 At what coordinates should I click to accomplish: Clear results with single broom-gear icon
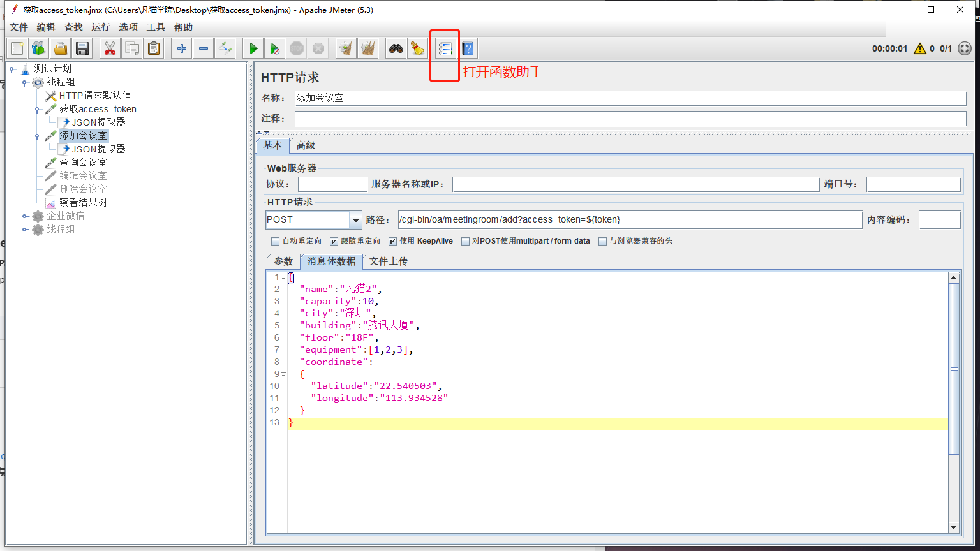(x=346, y=48)
